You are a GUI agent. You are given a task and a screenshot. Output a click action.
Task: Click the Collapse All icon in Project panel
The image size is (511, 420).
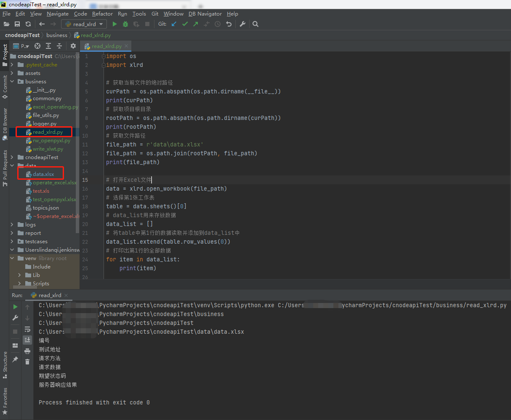pos(59,46)
